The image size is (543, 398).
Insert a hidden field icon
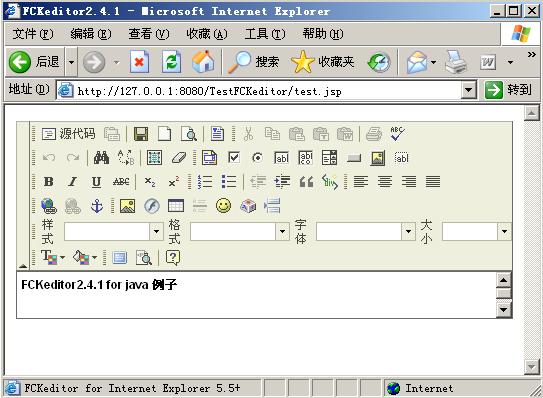tap(402, 158)
